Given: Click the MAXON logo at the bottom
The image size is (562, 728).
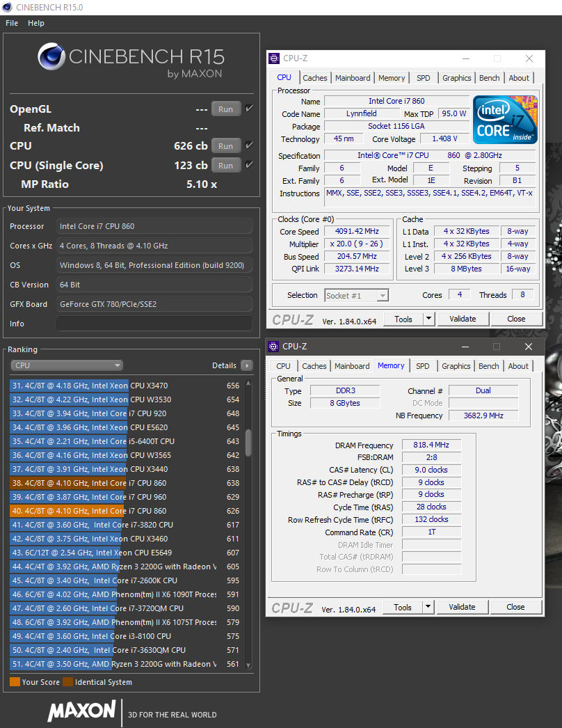Looking at the screenshot, I should point(81,711).
